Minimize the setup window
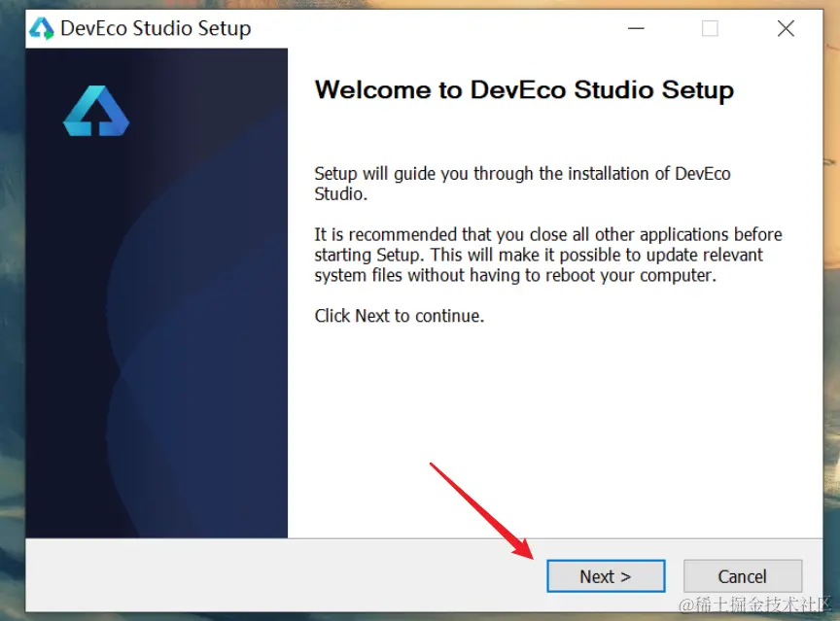 tap(636, 28)
